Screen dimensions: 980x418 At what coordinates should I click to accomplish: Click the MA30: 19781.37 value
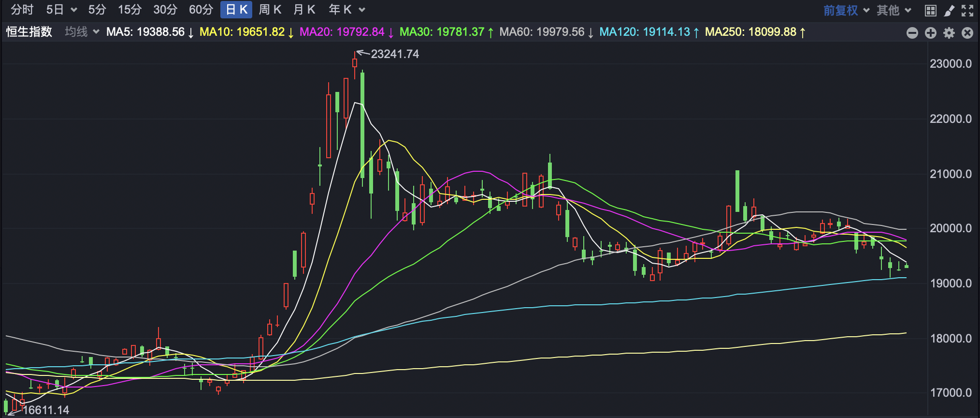447,32
